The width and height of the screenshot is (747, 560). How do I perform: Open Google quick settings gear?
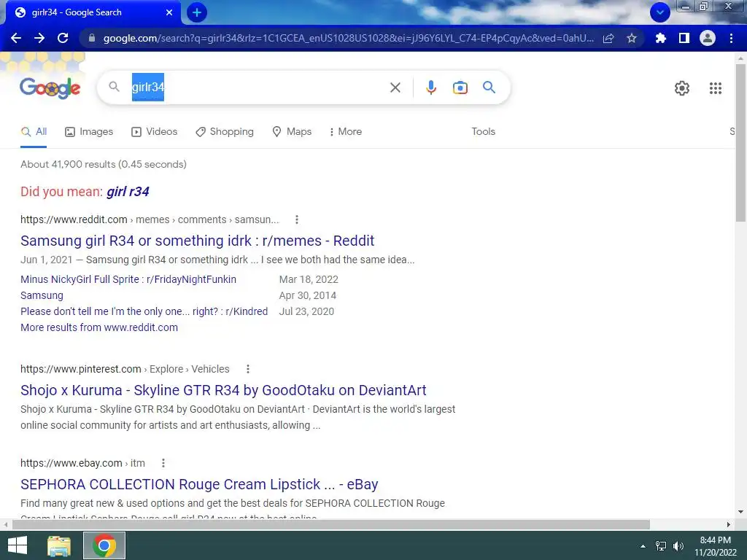pyautogui.click(x=682, y=88)
